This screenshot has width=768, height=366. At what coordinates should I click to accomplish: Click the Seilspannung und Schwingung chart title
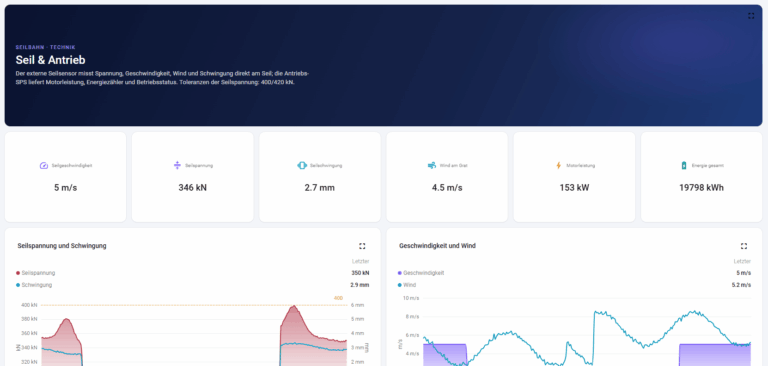click(62, 246)
